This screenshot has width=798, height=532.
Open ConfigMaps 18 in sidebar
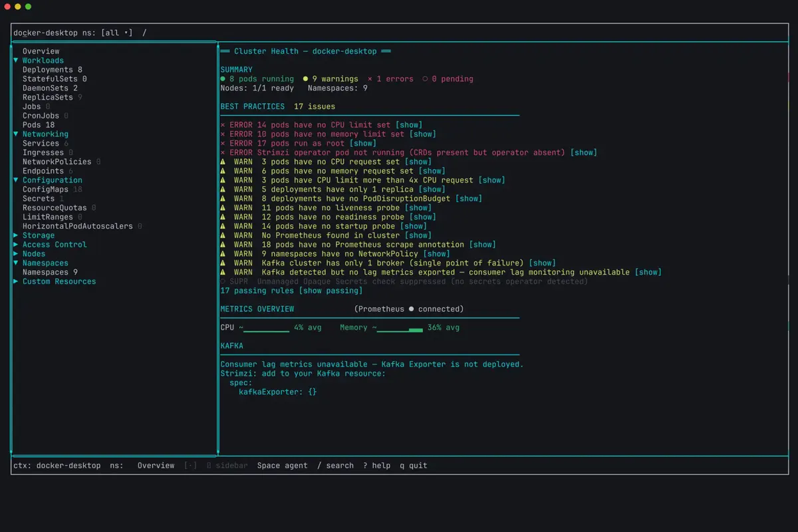coord(53,190)
